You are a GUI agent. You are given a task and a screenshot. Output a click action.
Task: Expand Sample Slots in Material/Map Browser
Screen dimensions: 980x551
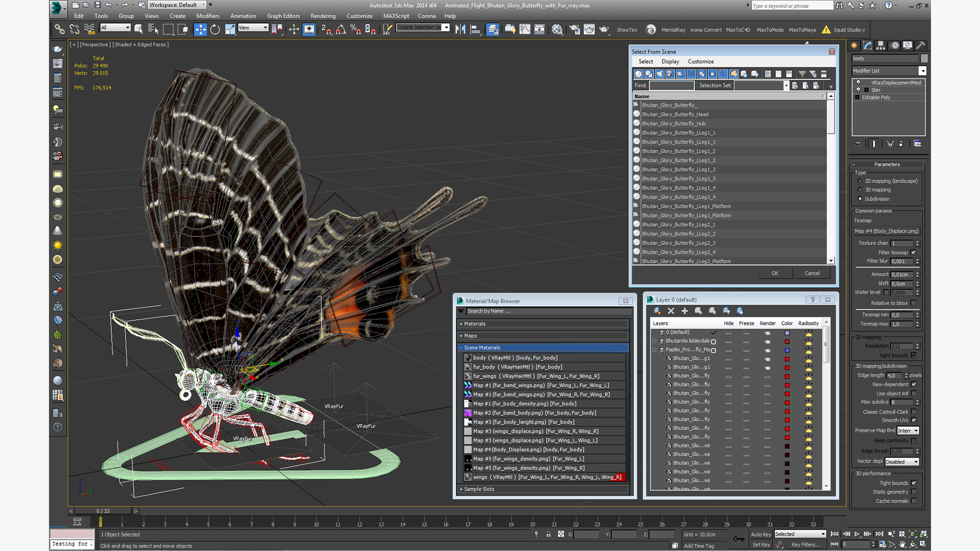pyautogui.click(x=544, y=489)
